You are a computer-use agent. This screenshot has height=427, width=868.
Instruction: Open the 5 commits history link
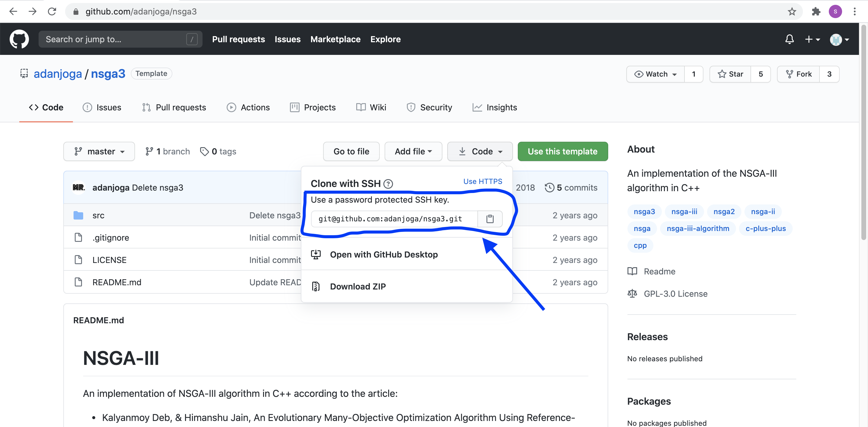coord(571,188)
